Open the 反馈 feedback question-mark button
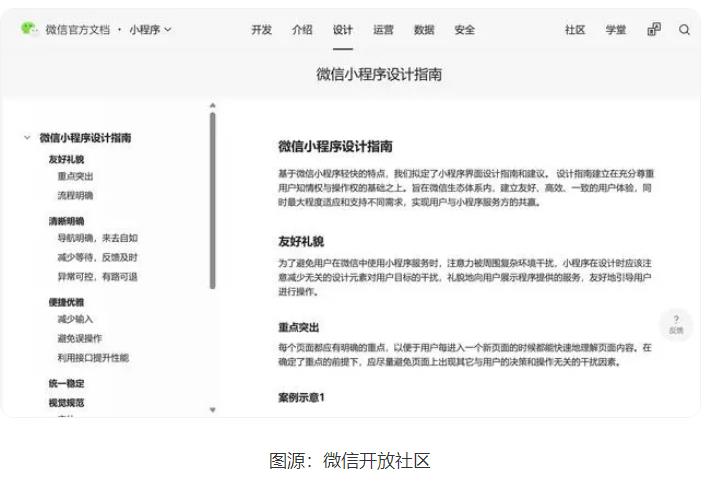The image size is (704, 489). click(x=676, y=324)
